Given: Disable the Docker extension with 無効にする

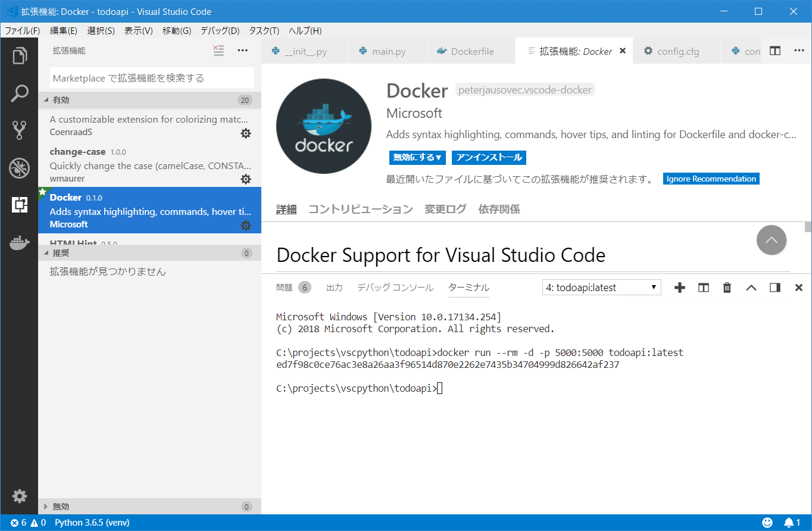Looking at the screenshot, I should coord(416,157).
